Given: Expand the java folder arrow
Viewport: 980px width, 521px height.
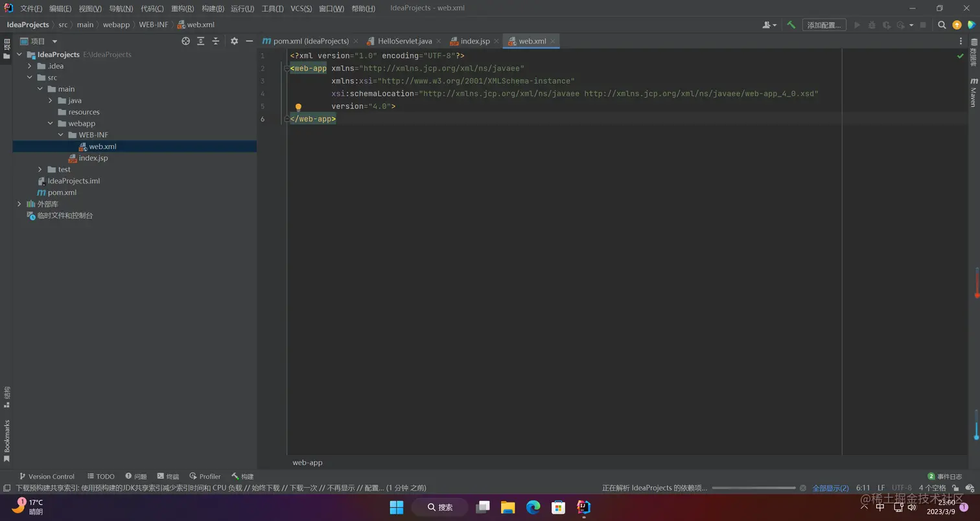Looking at the screenshot, I should tap(51, 100).
